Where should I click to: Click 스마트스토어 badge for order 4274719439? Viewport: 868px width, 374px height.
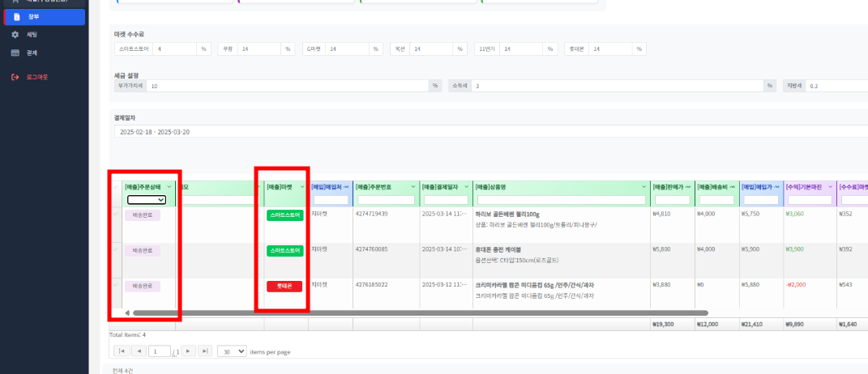click(285, 215)
